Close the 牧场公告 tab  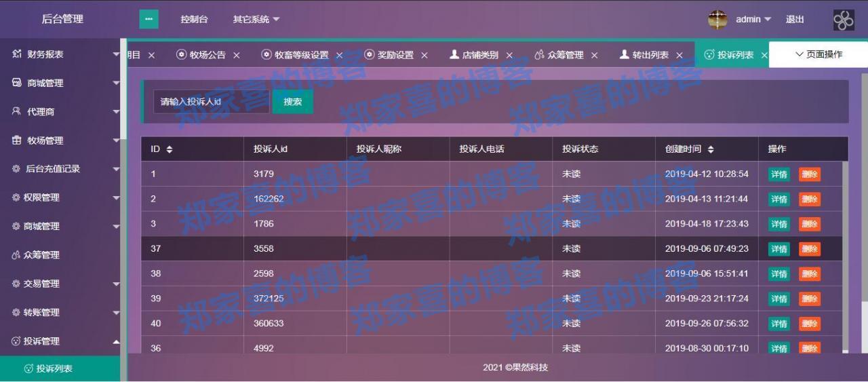(x=236, y=55)
